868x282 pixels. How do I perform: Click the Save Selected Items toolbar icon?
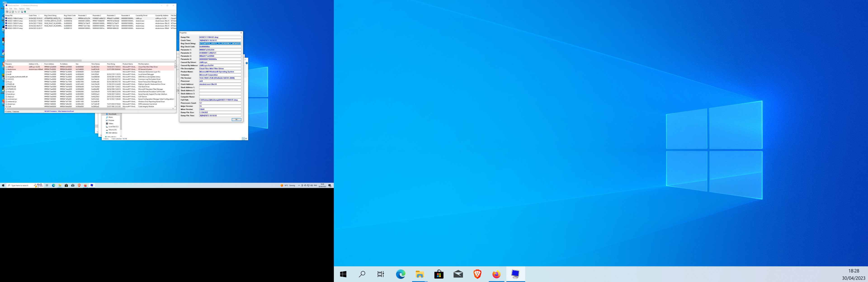click(x=10, y=12)
